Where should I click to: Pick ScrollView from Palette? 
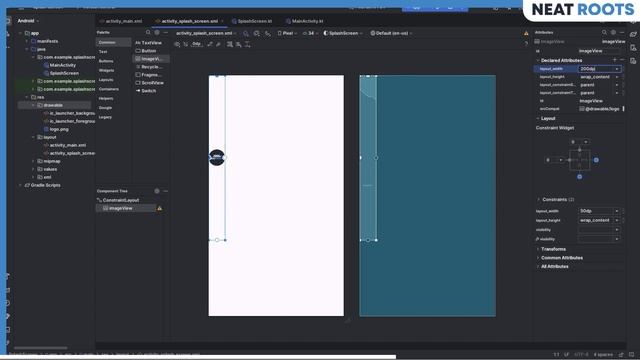(x=150, y=83)
